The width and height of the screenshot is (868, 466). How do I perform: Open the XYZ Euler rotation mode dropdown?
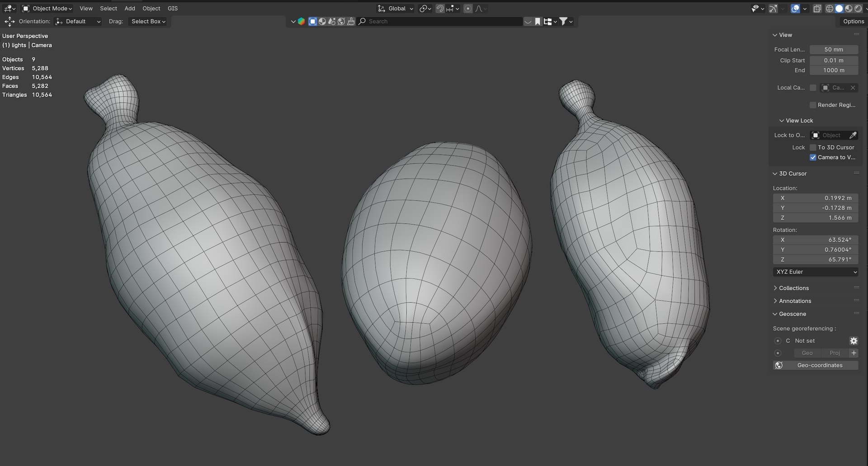816,272
